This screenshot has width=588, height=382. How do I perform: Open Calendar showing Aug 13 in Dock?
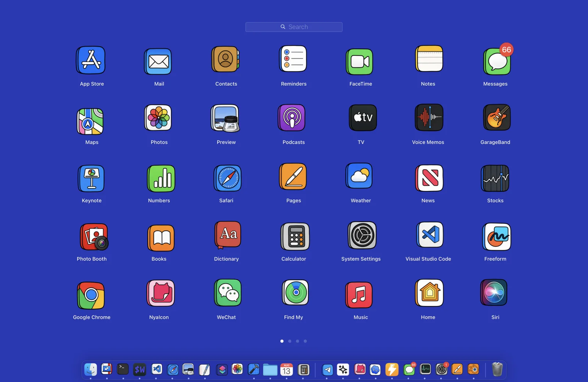[x=287, y=370]
